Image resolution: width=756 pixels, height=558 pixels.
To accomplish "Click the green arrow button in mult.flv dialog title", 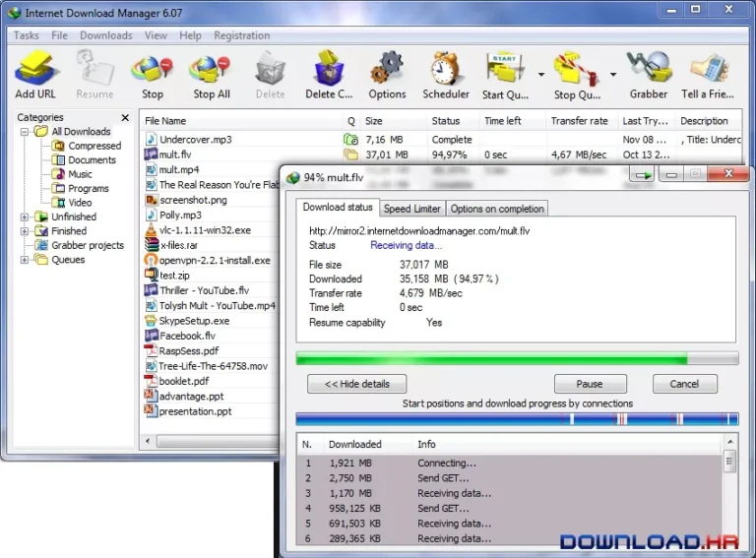I will pyautogui.click(x=642, y=174).
